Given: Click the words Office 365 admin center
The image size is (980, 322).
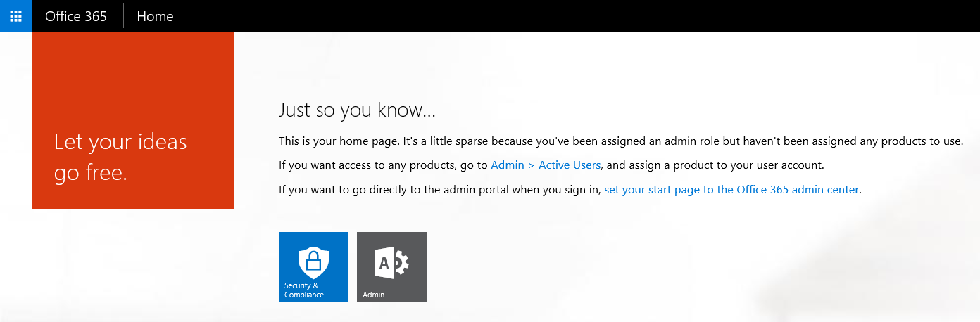Looking at the screenshot, I should (798, 189).
